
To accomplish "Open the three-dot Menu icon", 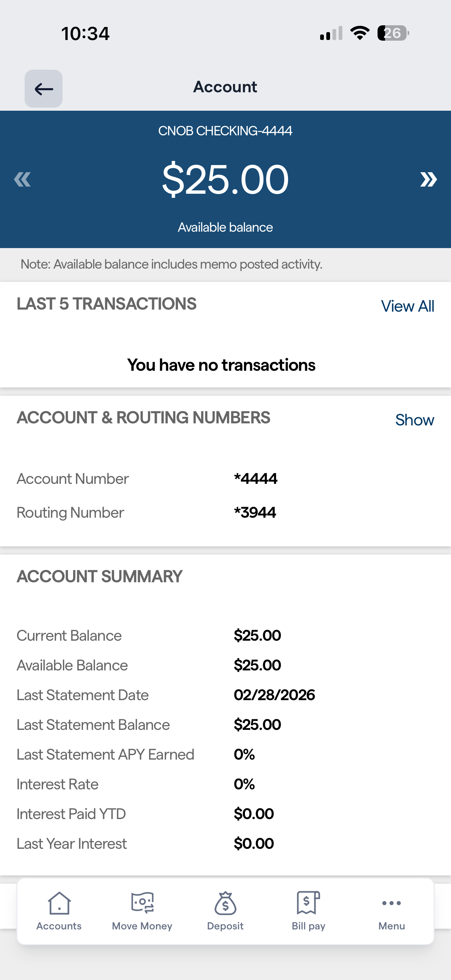I will (x=392, y=903).
